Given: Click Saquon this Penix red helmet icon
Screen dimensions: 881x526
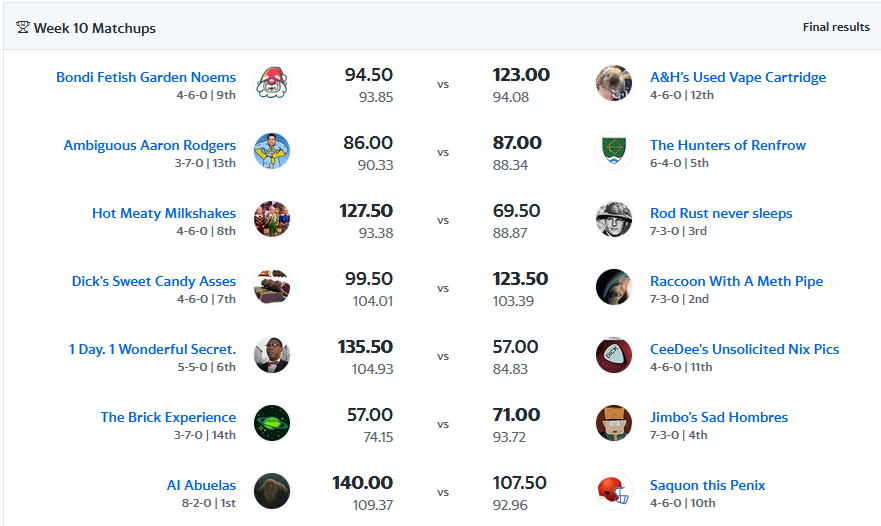Looking at the screenshot, I should pos(613,491).
